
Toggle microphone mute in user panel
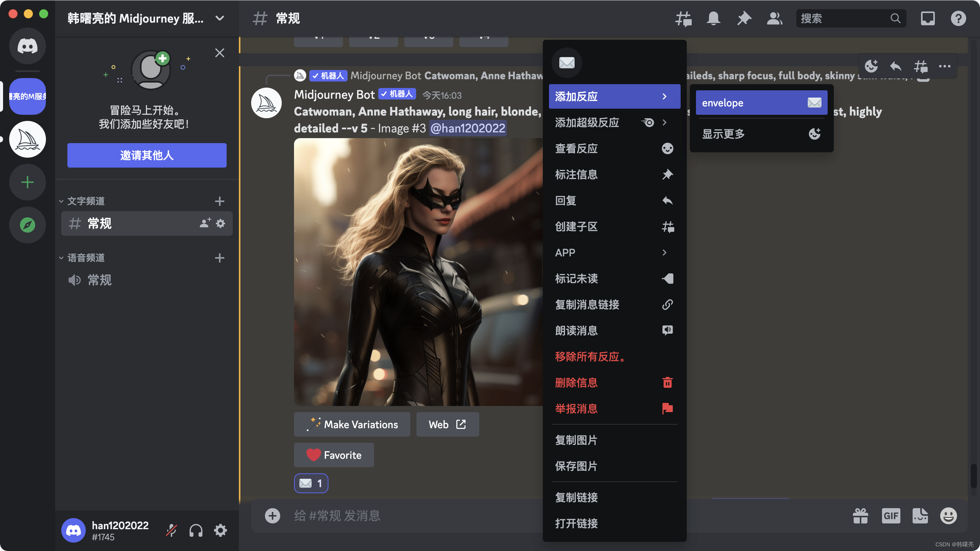171,531
